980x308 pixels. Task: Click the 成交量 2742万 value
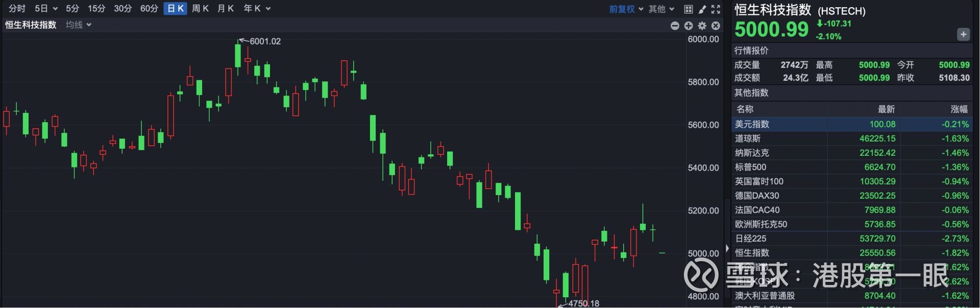794,65
